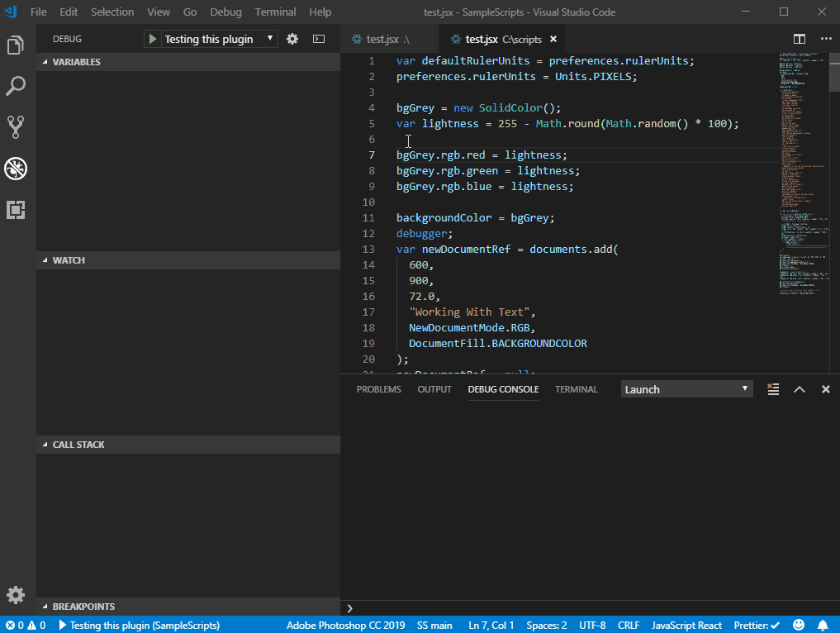Open the Terminal menu
Viewport: 840px width, 633px height.
pyautogui.click(x=275, y=12)
